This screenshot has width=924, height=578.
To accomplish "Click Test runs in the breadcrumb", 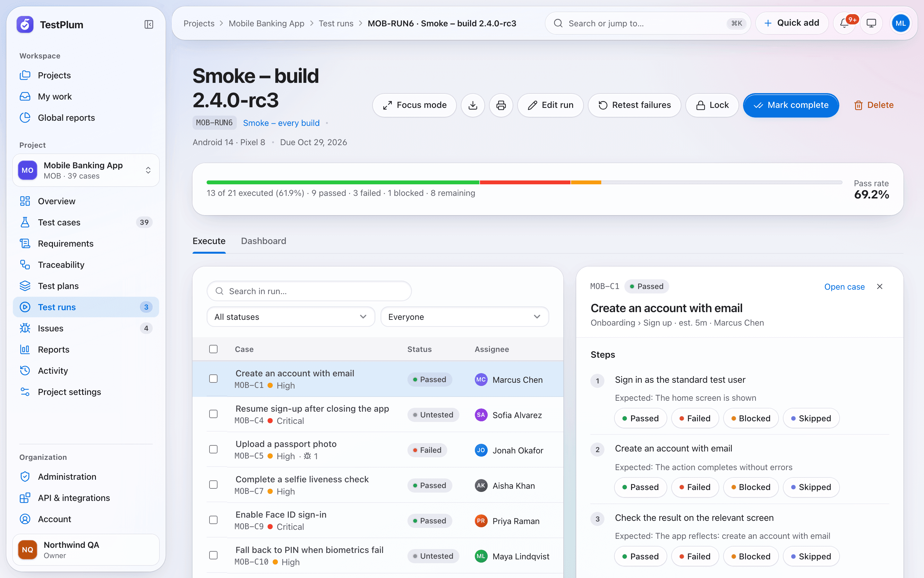I will tap(336, 23).
